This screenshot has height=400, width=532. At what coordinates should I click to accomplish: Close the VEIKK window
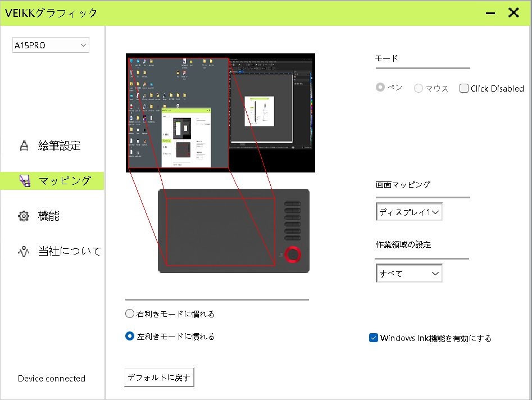coord(513,13)
